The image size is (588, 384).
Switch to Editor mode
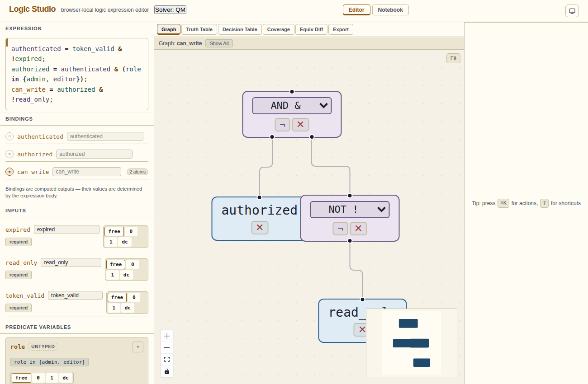(x=356, y=10)
